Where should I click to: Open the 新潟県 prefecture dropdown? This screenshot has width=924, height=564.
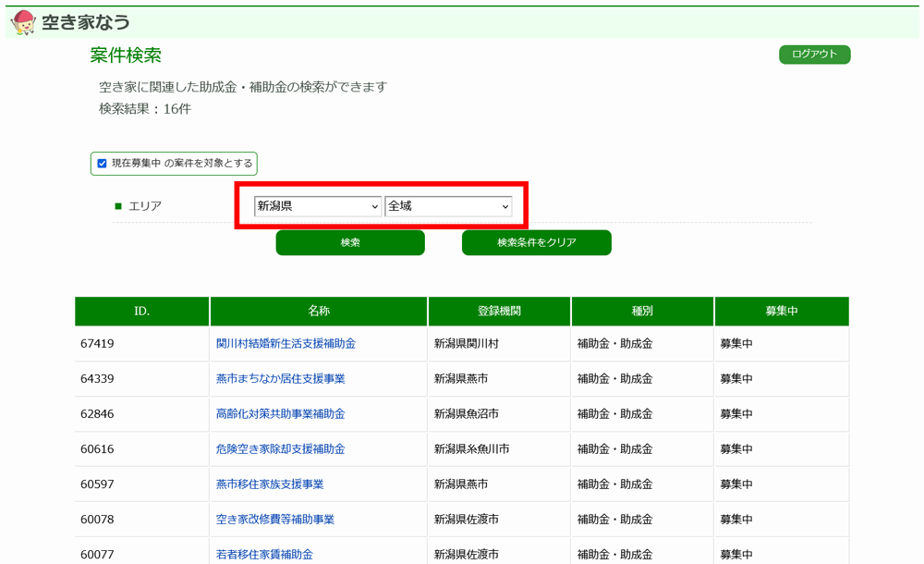[318, 206]
